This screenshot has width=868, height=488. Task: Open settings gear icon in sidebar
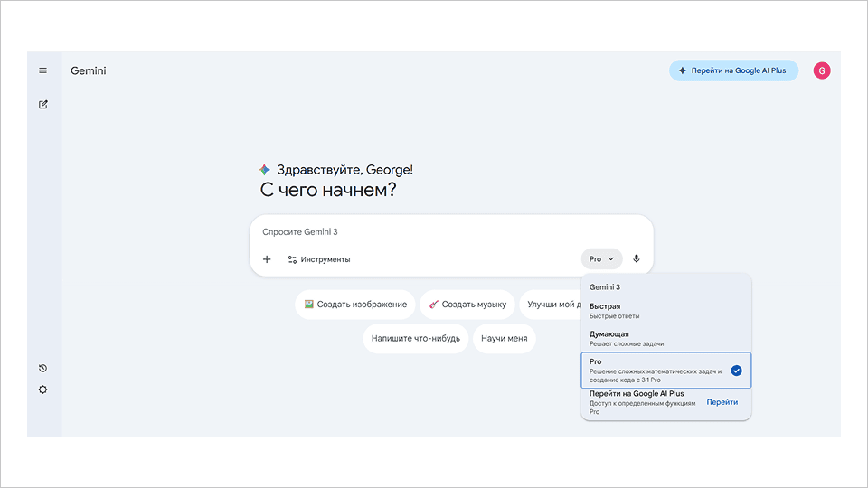pyautogui.click(x=42, y=389)
